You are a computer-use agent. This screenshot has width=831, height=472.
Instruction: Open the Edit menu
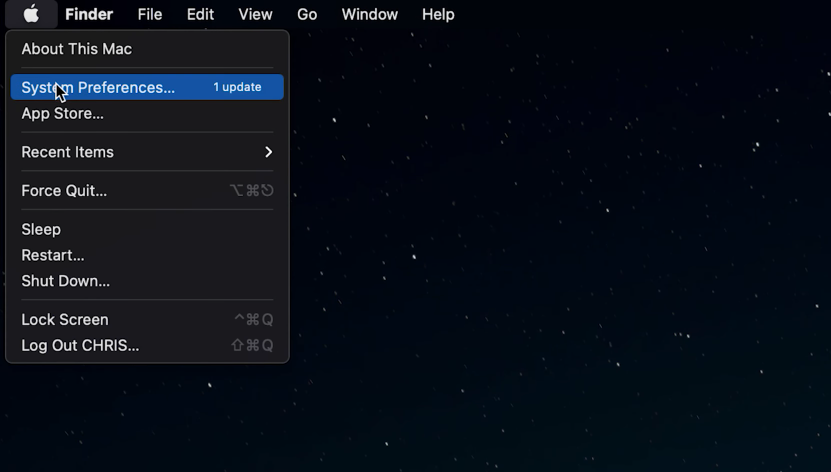tap(200, 14)
